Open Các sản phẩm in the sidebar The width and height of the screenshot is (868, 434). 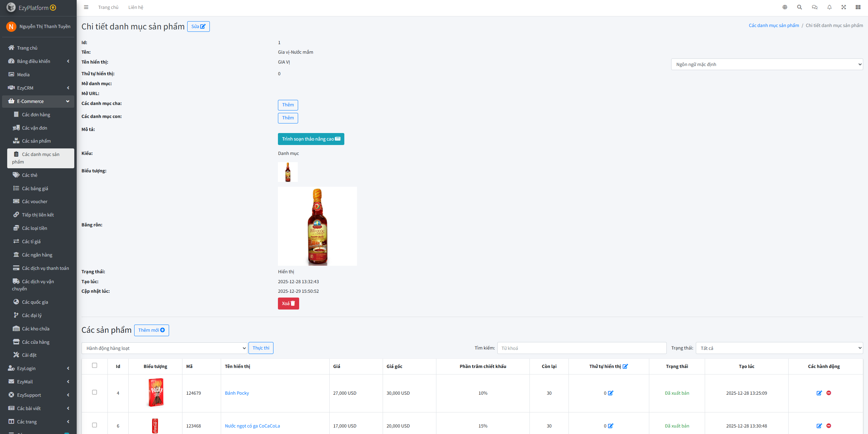click(x=36, y=141)
